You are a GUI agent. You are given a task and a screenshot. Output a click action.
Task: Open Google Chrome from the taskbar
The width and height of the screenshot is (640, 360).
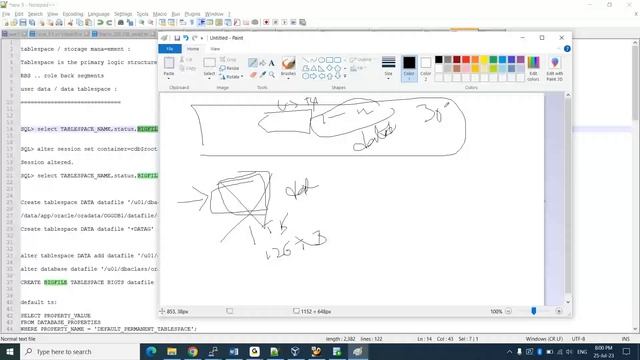193,351
